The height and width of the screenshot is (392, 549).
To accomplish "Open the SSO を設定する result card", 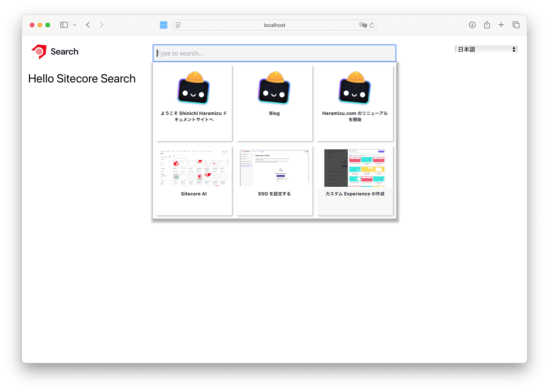I will [x=274, y=181].
